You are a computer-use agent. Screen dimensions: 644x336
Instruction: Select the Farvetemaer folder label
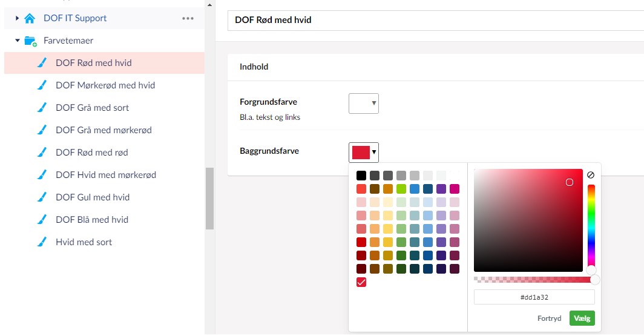coord(68,41)
